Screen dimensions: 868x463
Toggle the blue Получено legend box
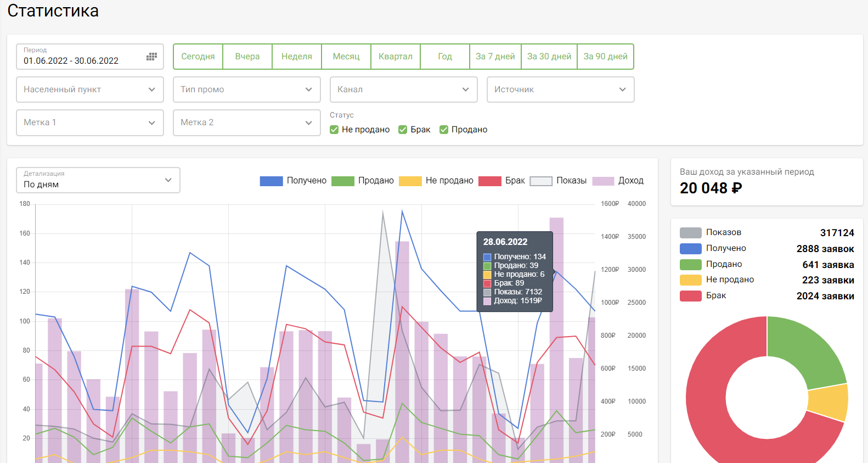coord(271,181)
